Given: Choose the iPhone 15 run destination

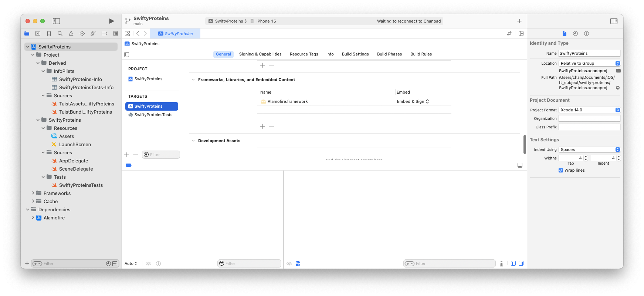Looking at the screenshot, I should pyautogui.click(x=263, y=21).
